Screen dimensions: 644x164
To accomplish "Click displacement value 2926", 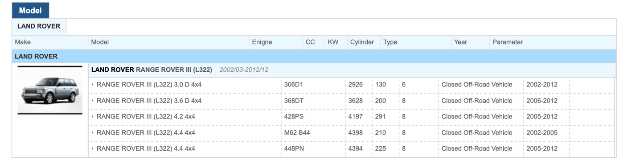I will (x=356, y=85).
